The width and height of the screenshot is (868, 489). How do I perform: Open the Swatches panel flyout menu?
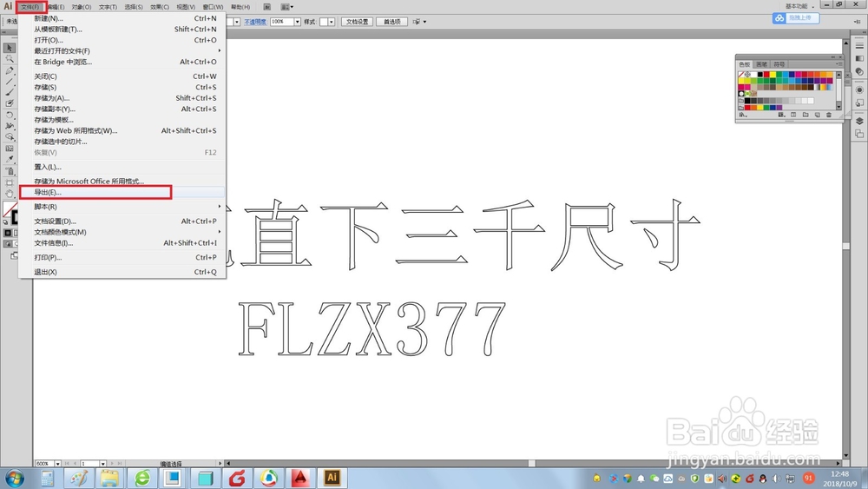click(x=838, y=64)
